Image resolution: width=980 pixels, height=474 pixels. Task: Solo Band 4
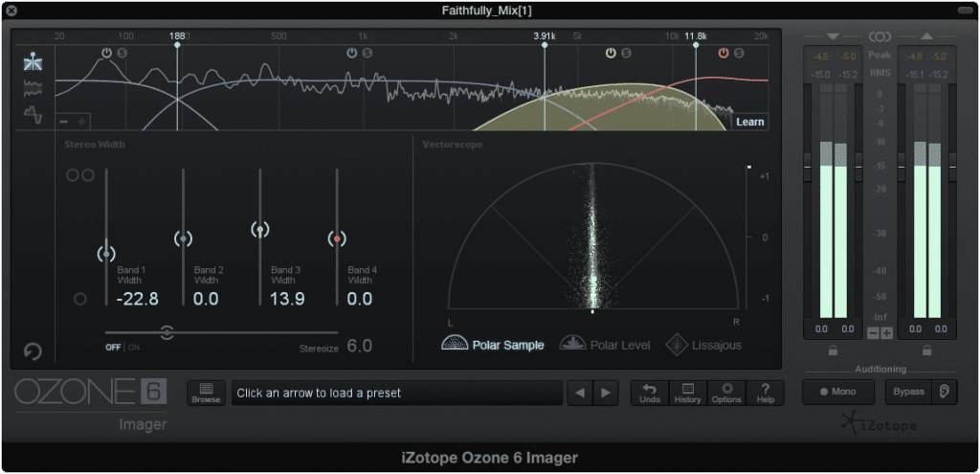(740, 54)
